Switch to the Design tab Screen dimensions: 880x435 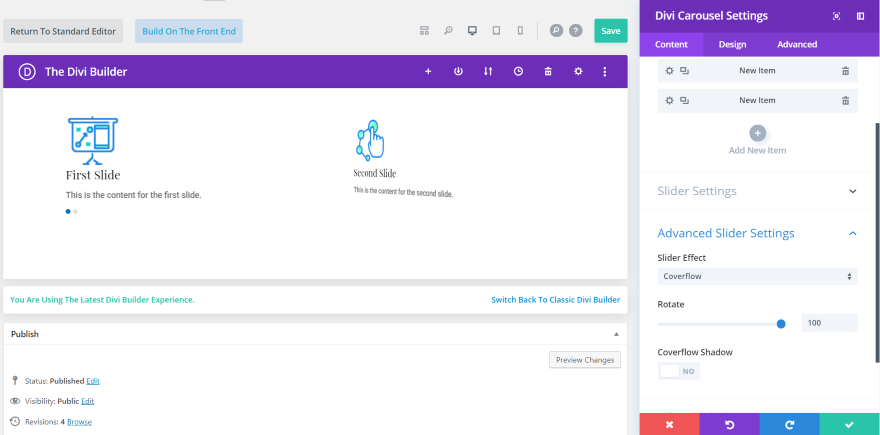732,44
